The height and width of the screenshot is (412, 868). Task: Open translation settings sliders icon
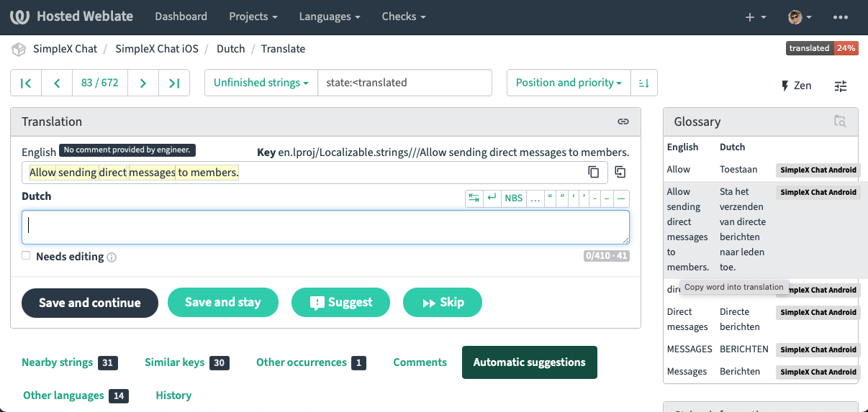coord(840,86)
